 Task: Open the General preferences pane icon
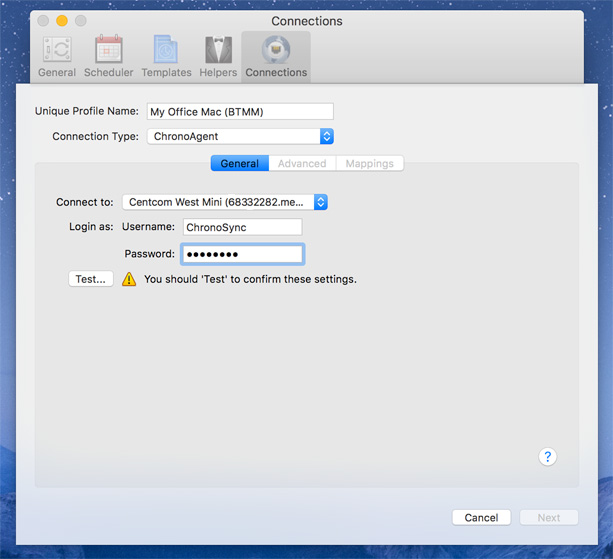click(x=57, y=57)
